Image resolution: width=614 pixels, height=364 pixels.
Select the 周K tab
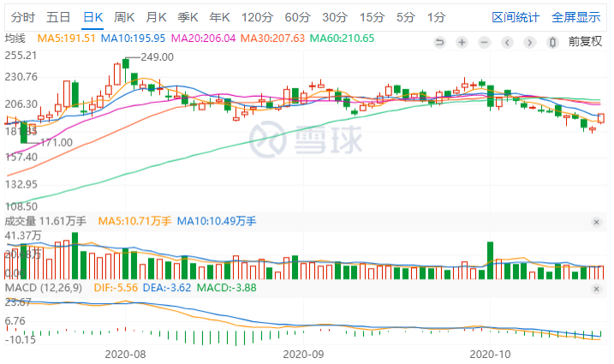click(124, 17)
